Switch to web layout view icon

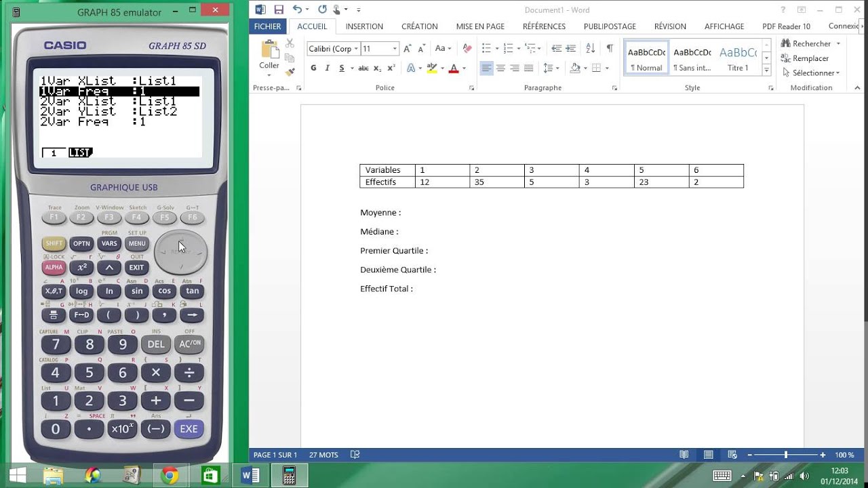coord(732,455)
